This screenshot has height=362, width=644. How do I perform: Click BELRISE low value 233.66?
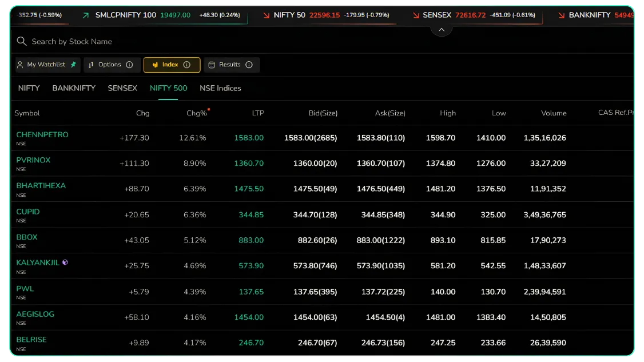pyautogui.click(x=493, y=343)
